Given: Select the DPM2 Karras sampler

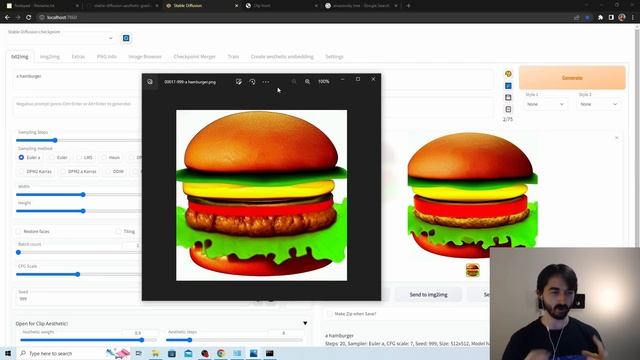Looking at the screenshot, I should (x=36, y=172).
